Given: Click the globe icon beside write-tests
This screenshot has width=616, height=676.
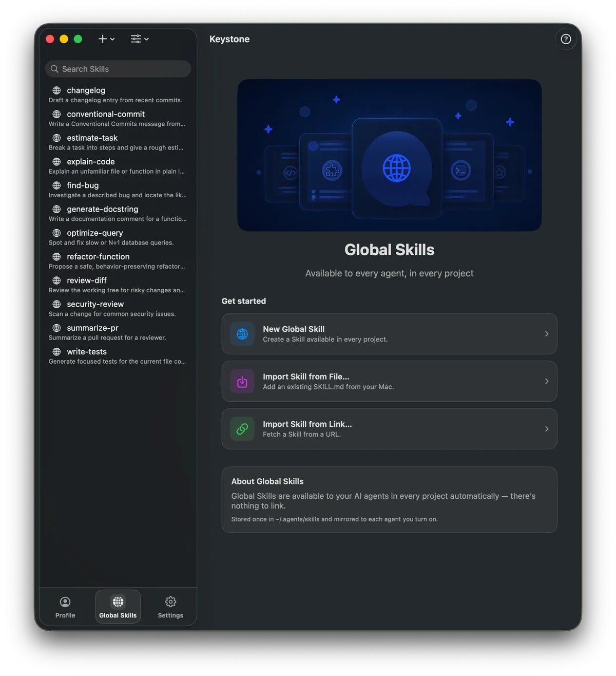Looking at the screenshot, I should click(x=56, y=351).
